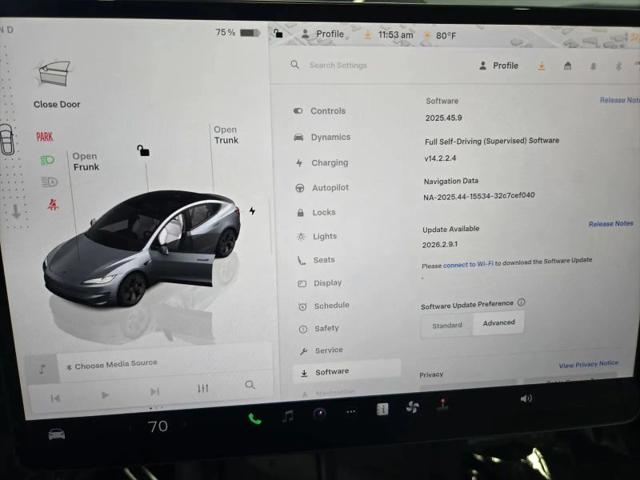Image resolution: width=640 pixels, height=480 pixels.
Task: Skip to previous track in media player
Action: tap(55, 398)
